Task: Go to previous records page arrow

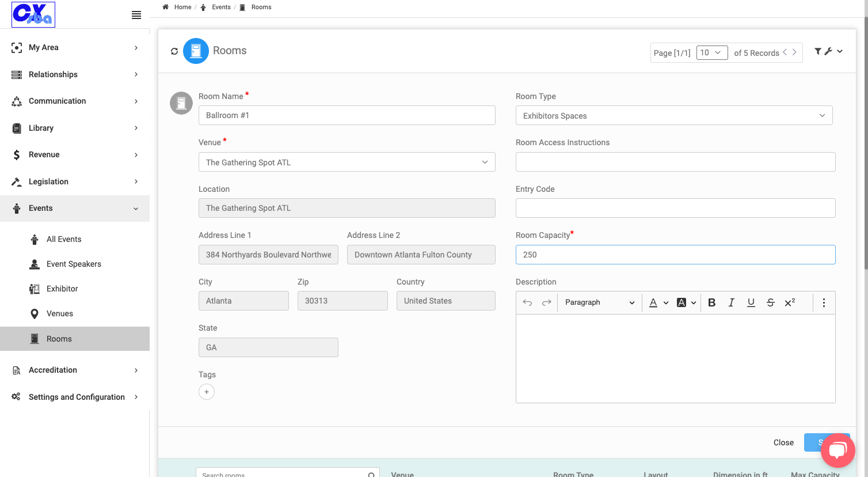Action: pyautogui.click(x=785, y=52)
